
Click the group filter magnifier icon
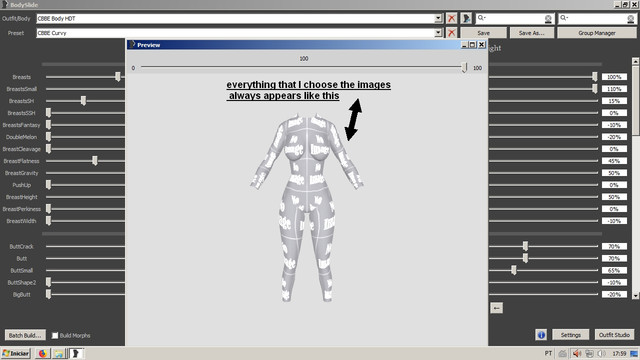(x=564, y=18)
